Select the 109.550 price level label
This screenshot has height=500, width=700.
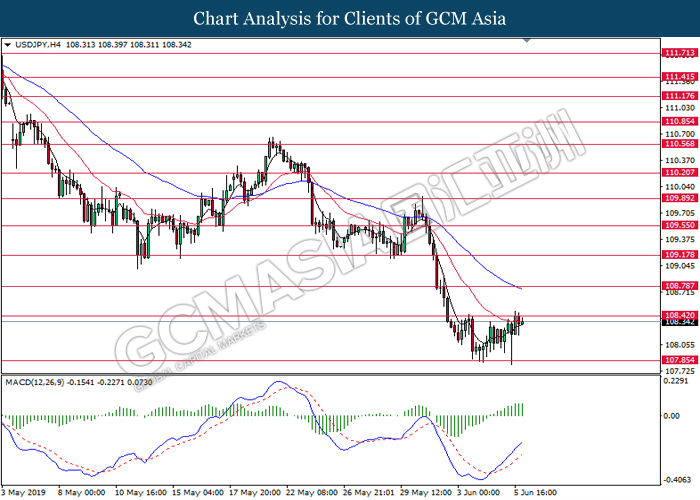[680, 225]
